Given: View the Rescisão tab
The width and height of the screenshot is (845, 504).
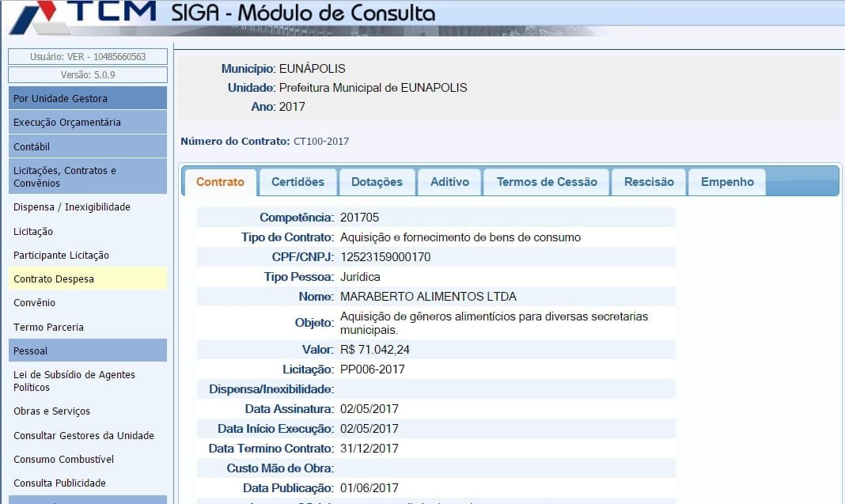Looking at the screenshot, I should [649, 182].
